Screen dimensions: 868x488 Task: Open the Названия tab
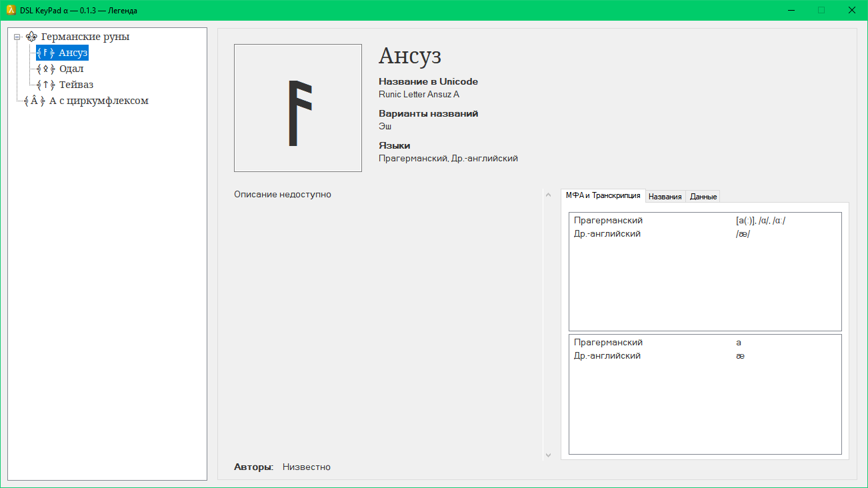(x=665, y=197)
